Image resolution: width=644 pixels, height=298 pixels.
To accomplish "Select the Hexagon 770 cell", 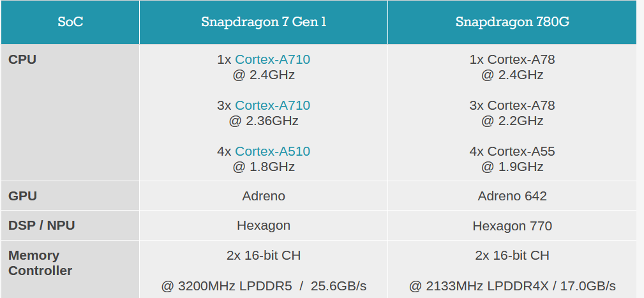I will [512, 226].
